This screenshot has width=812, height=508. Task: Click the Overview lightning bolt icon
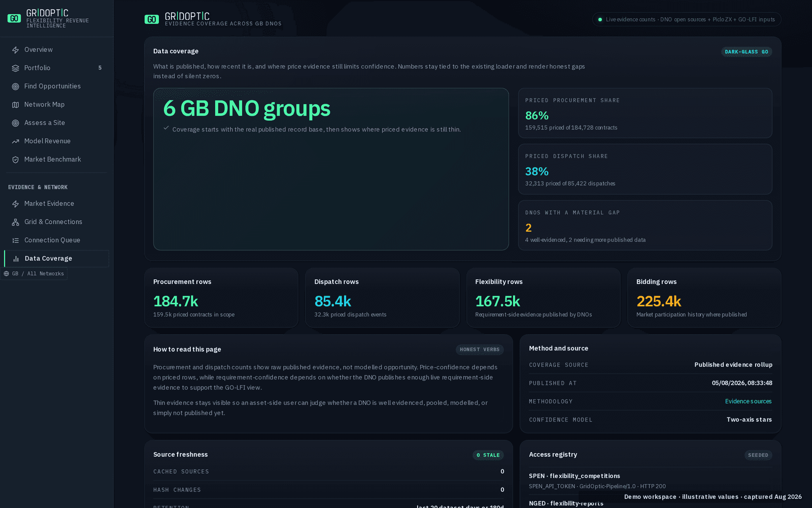(15, 50)
